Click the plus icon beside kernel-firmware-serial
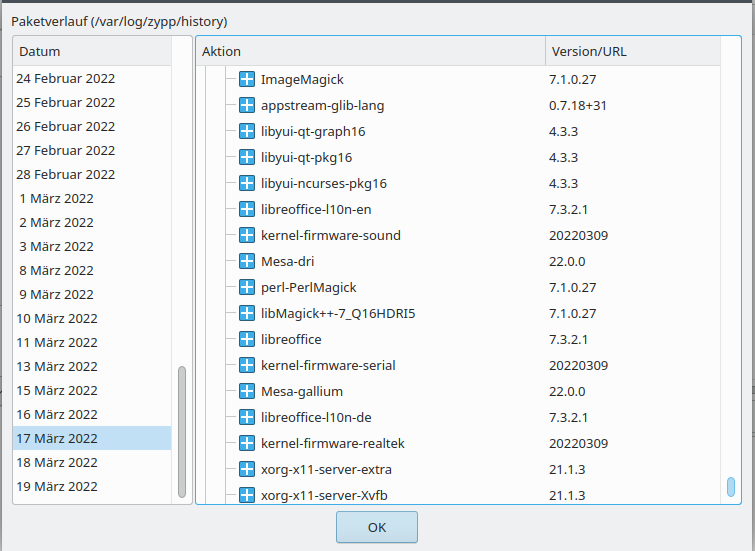Viewport: 755px width, 551px height. (247, 365)
